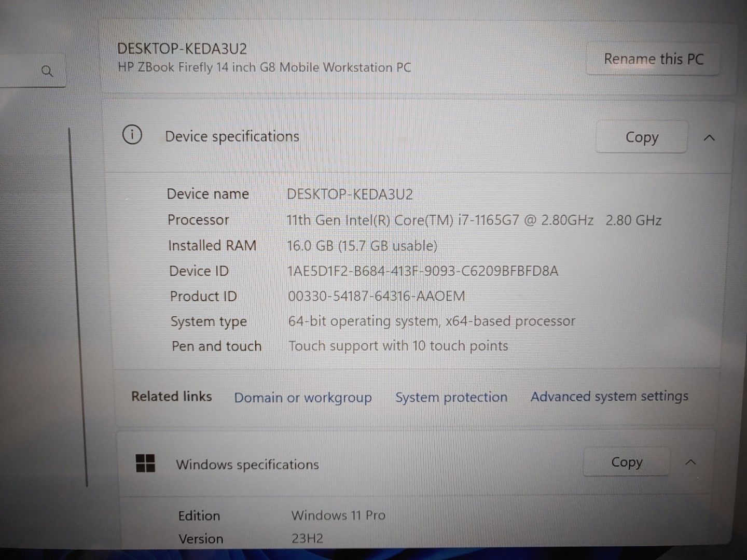Click the DESKTOP-KEDA3U2 title at top
The height and width of the screenshot is (560, 747).
click(x=182, y=49)
